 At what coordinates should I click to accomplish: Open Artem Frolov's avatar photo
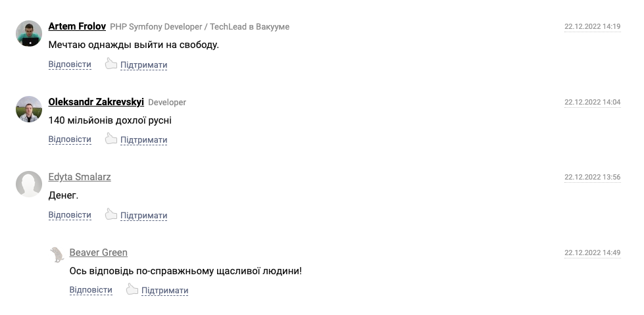click(x=29, y=34)
